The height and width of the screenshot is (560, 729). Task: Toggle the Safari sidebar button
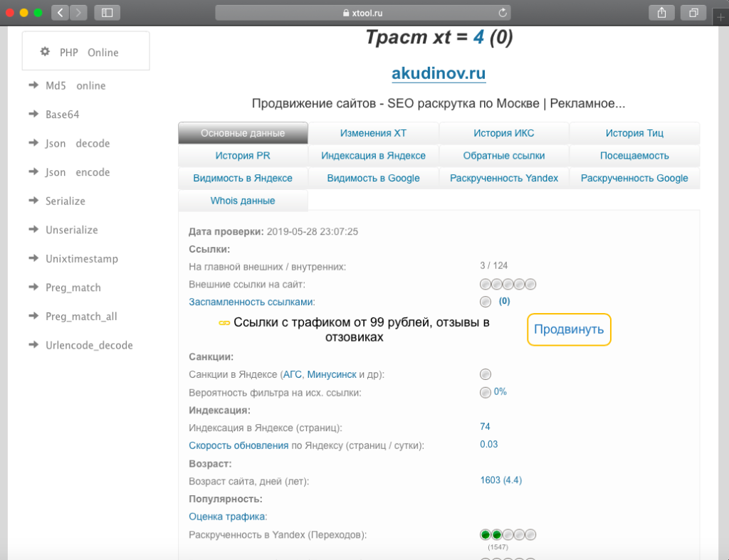(x=107, y=13)
